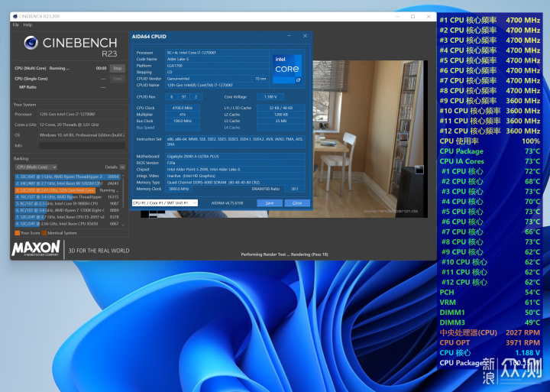Screen dimensions: 550x392
Task: Click the DIMM1 50°C sensor row
Action: pos(490,313)
